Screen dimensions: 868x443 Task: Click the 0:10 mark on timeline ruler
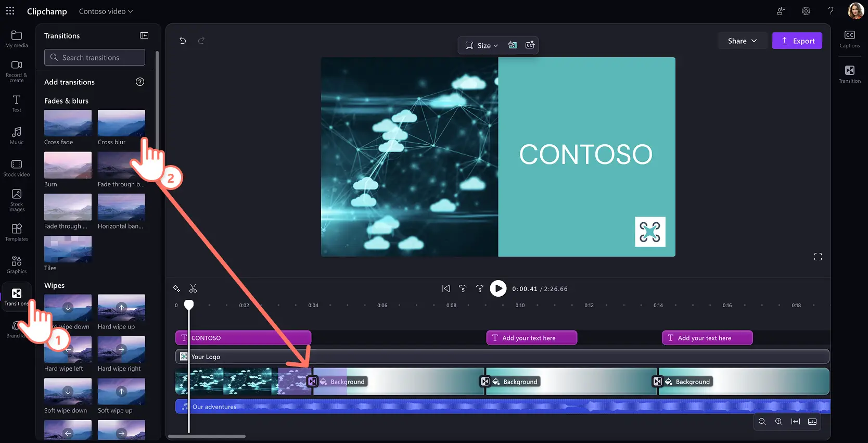pos(520,306)
